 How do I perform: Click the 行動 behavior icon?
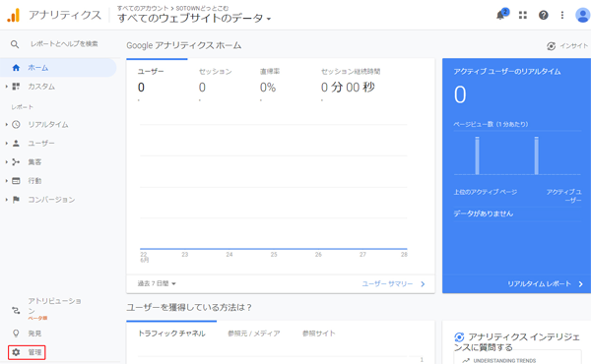point(16,181)
